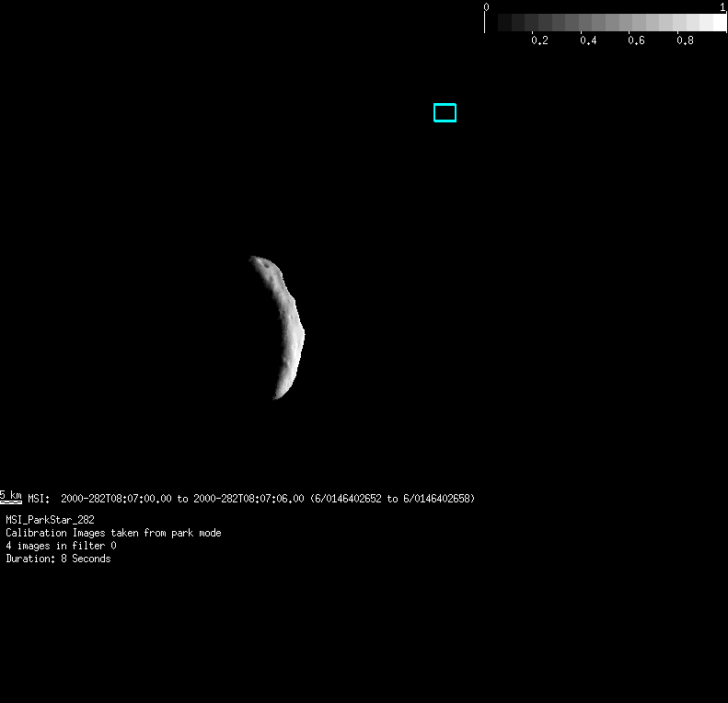
Task: Click the start time 2000-282T08:07:00.00
Action: [116, 499]
